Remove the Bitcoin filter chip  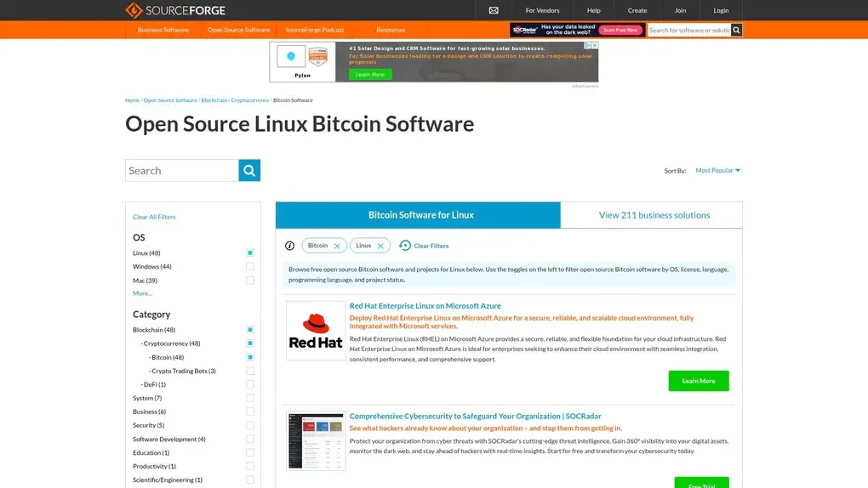337,246
